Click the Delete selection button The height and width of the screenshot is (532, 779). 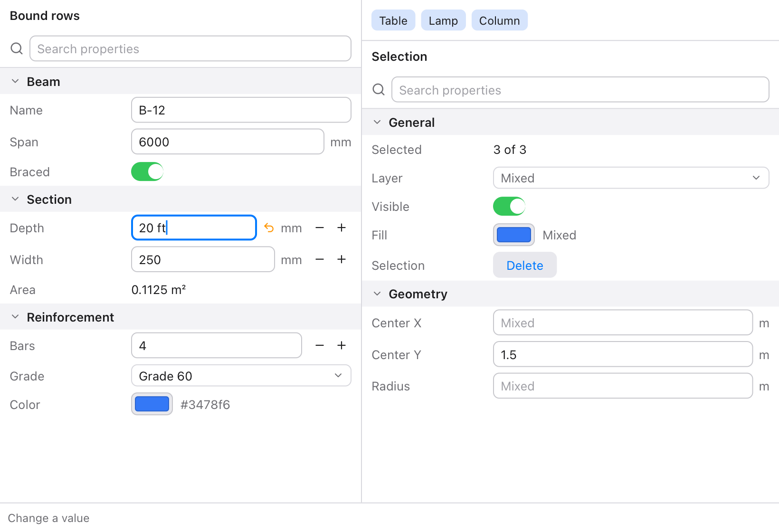tap(525, 265)
